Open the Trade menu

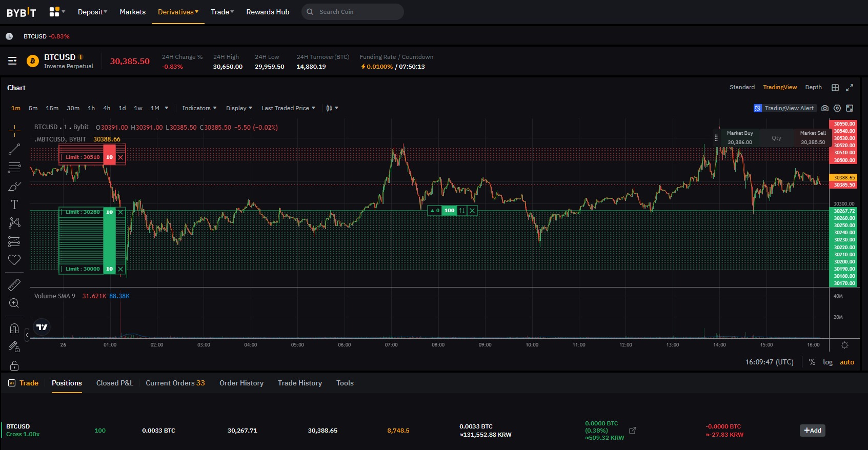pos(222,12)
